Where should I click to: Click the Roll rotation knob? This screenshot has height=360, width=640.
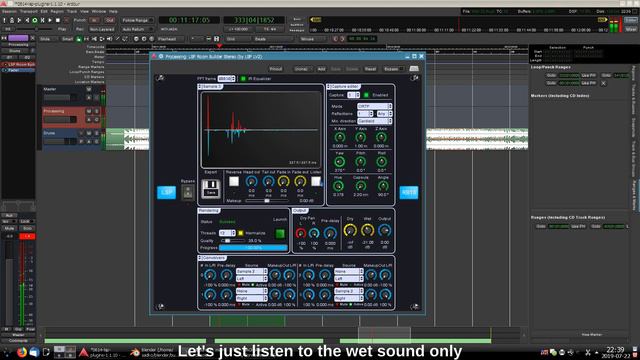381,162
